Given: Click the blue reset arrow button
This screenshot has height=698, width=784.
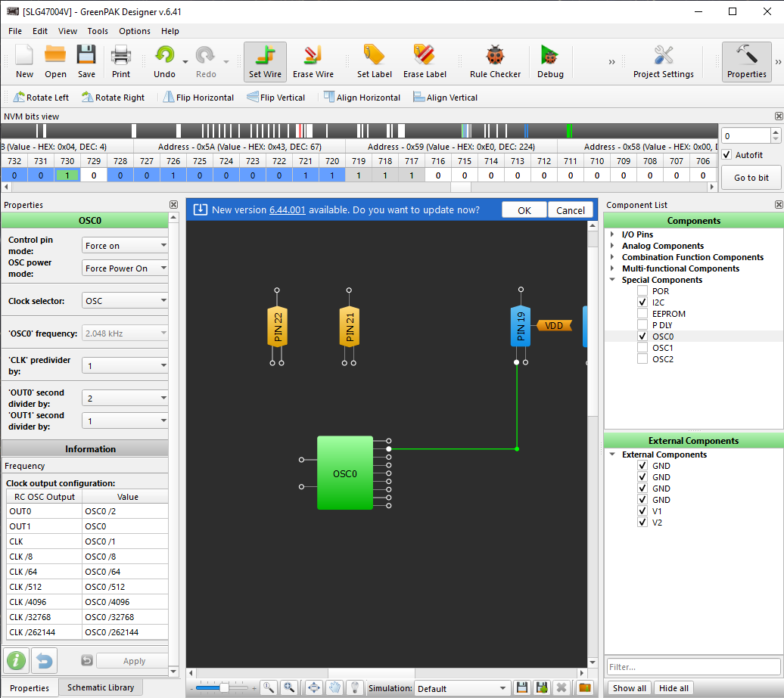Looking at the screenshot, I should [x=44, y=660].
